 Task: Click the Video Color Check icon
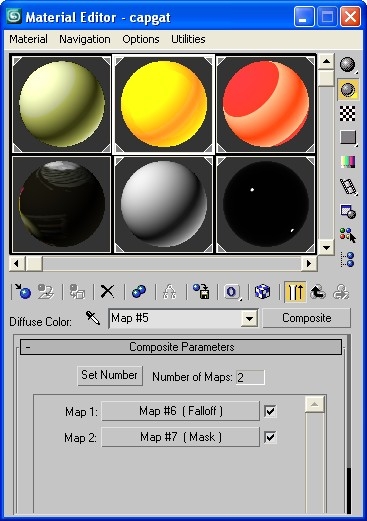(348, 162)
